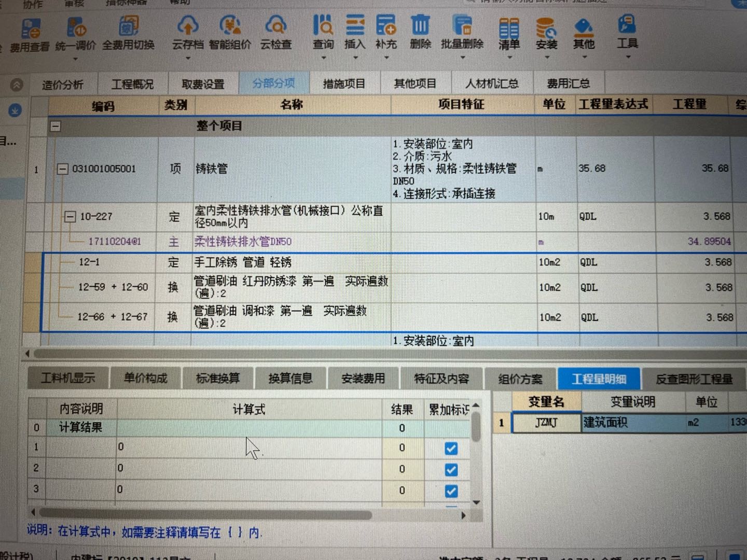
Task: Click the 建筑面积 variable description cell
Action: click(633, 423)
